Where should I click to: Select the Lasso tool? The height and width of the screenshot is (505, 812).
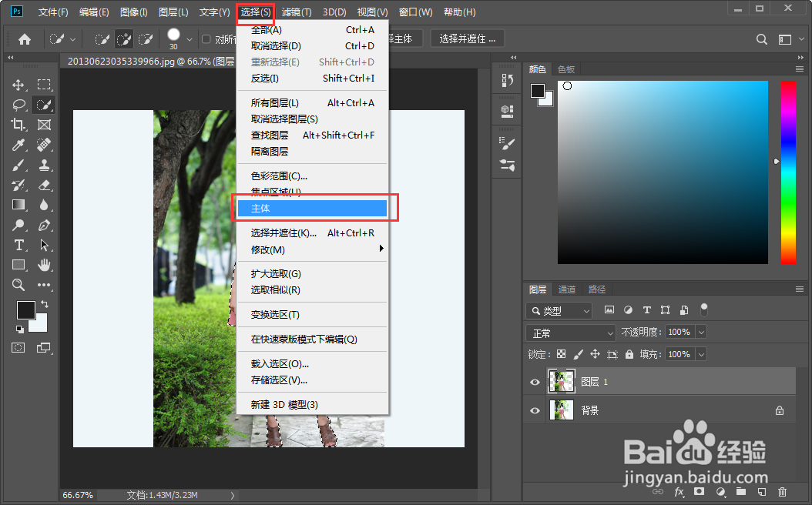click(x=19, y=105)
